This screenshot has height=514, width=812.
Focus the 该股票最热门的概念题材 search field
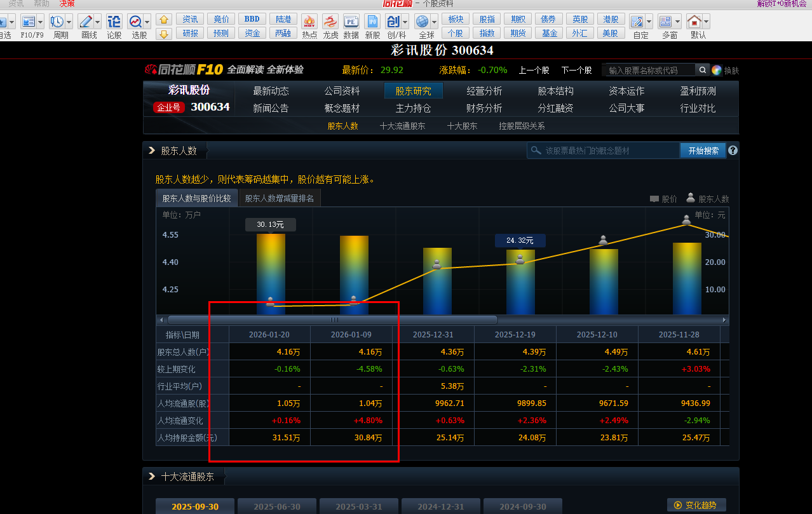(604, 151)
